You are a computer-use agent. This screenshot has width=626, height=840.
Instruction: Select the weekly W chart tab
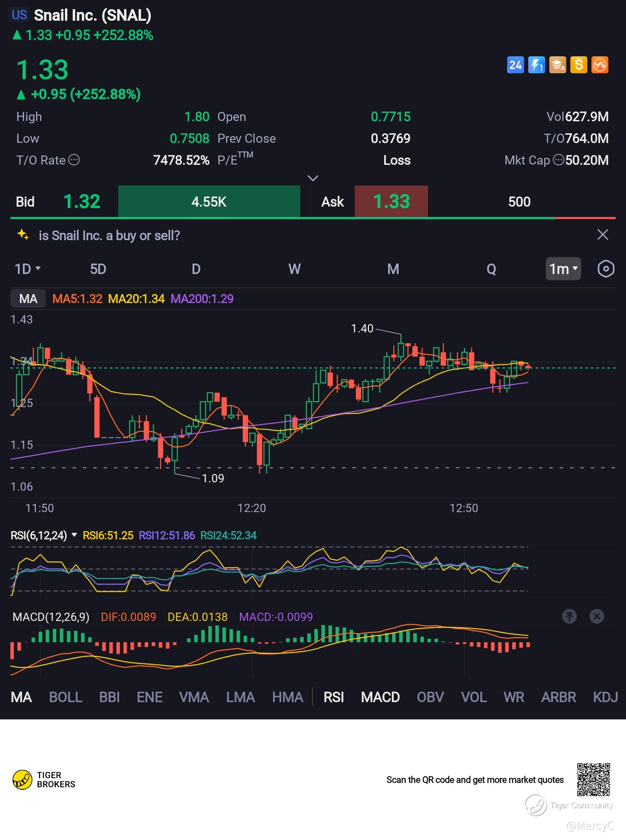[294, 269]
